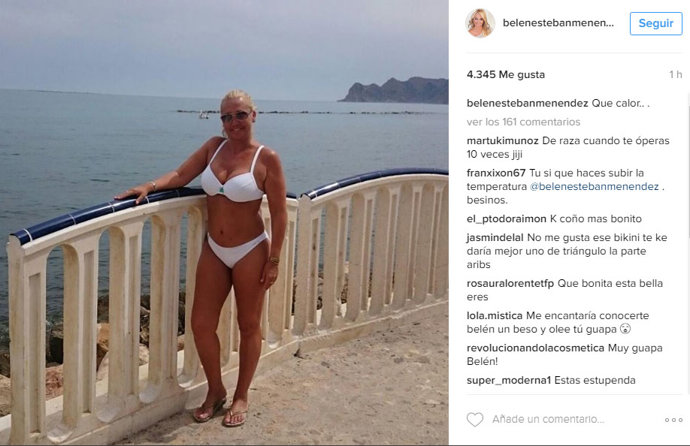This screenshot has height=446, width=690.
Task: Open martukimunoz commenter profile
Action: pyautogui.click(x=503, y=141)
